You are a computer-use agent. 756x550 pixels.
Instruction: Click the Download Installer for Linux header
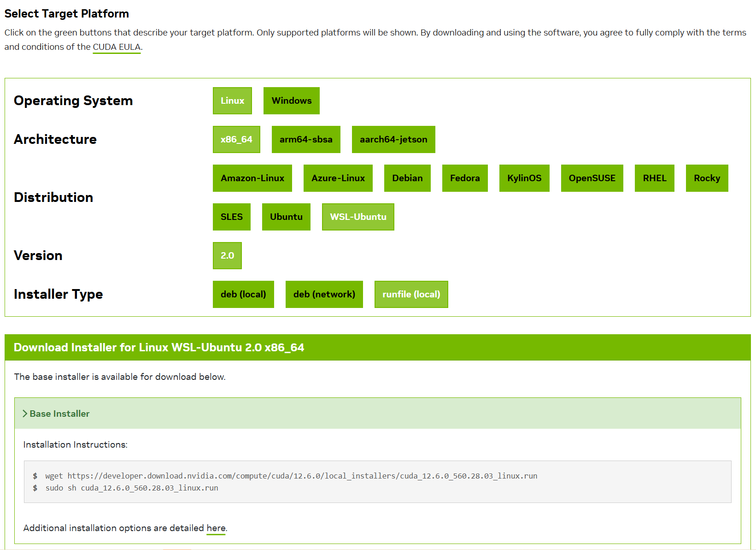(378, 347)
